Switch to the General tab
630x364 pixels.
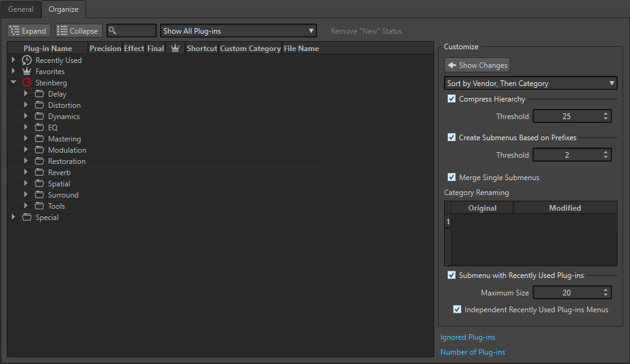tap(21, 9)
